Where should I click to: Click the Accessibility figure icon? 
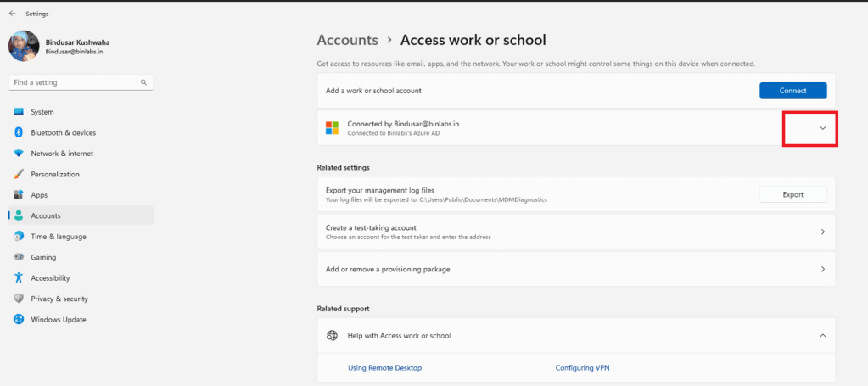click(19, 278)
